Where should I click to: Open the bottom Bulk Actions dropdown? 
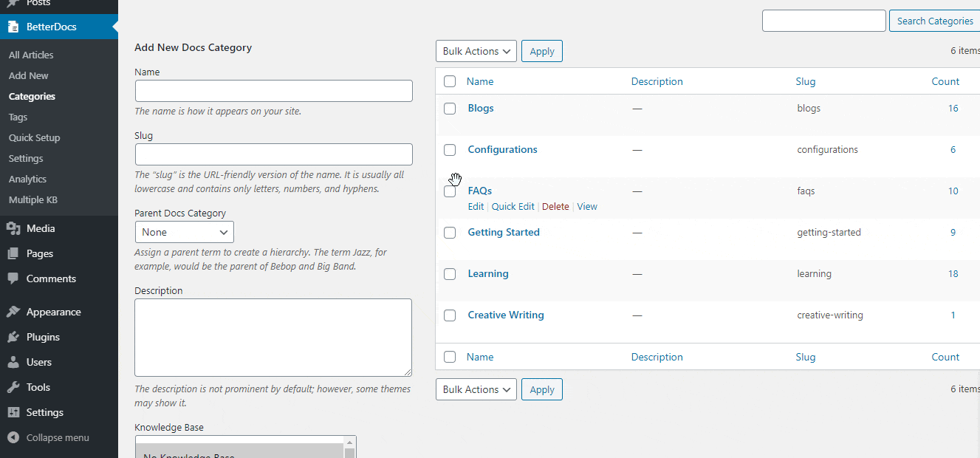(x=476, y=389)
